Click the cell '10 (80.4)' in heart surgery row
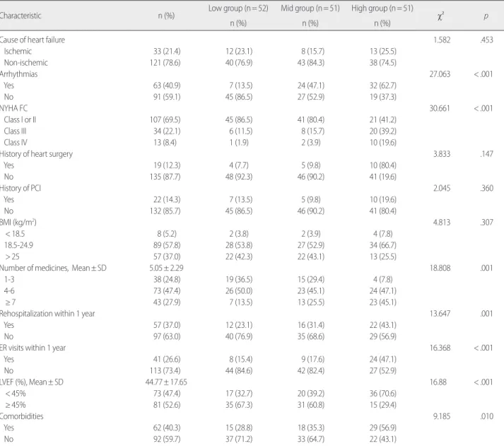Screen dimensions: 504x446 (383, 165)
